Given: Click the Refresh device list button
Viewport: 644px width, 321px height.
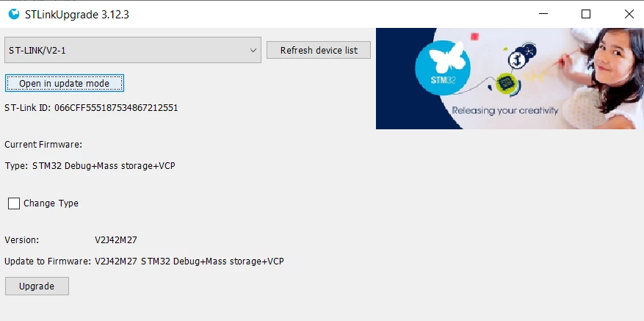Looking at the screenshot, I should point(319,50).
